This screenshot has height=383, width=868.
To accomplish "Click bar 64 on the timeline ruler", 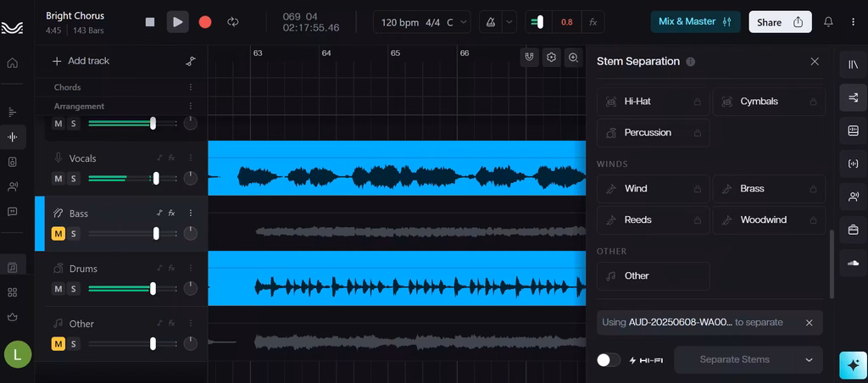I will click(326, 53).
